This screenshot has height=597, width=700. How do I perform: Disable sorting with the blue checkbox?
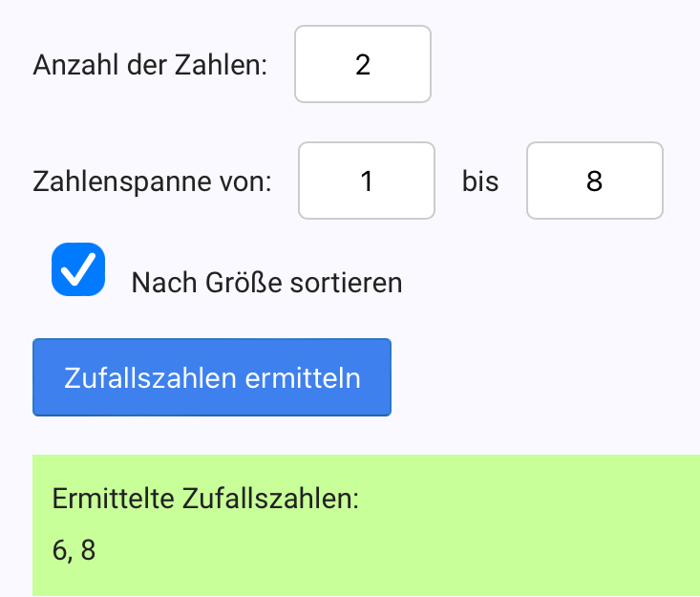click(78, 269)
